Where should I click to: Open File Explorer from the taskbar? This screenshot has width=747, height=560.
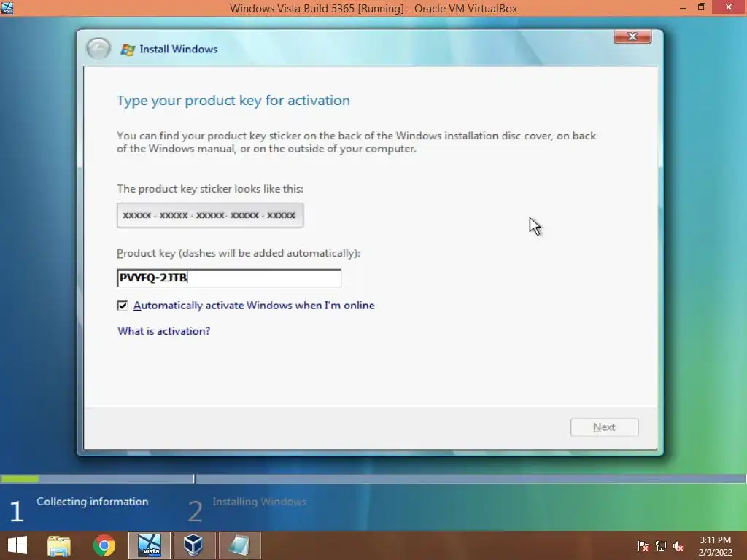point(59,545)
